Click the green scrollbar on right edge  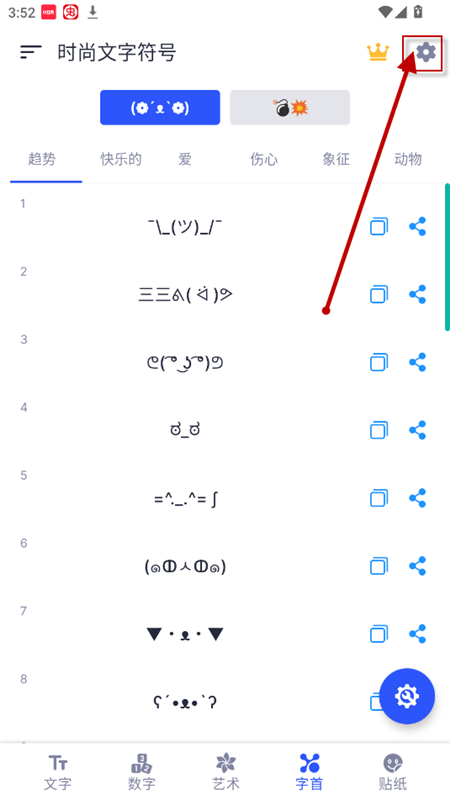tap(447, 257)
